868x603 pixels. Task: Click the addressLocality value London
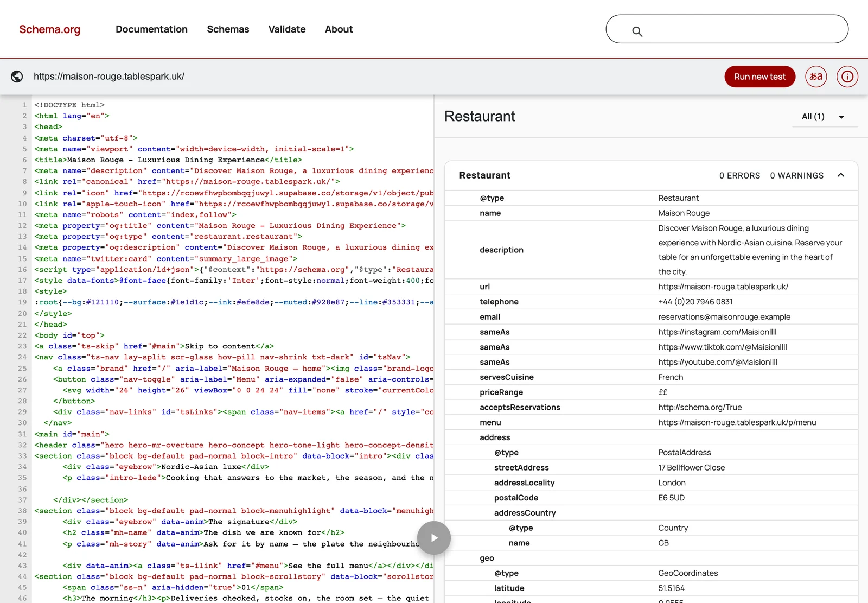click(x=672, y=483)
